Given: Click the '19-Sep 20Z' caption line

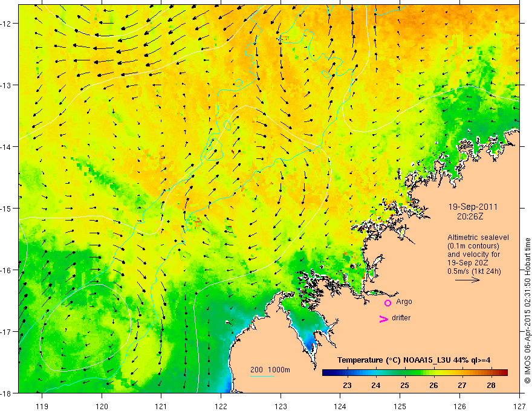Looking at the screenshot, I should pos(467,263).
